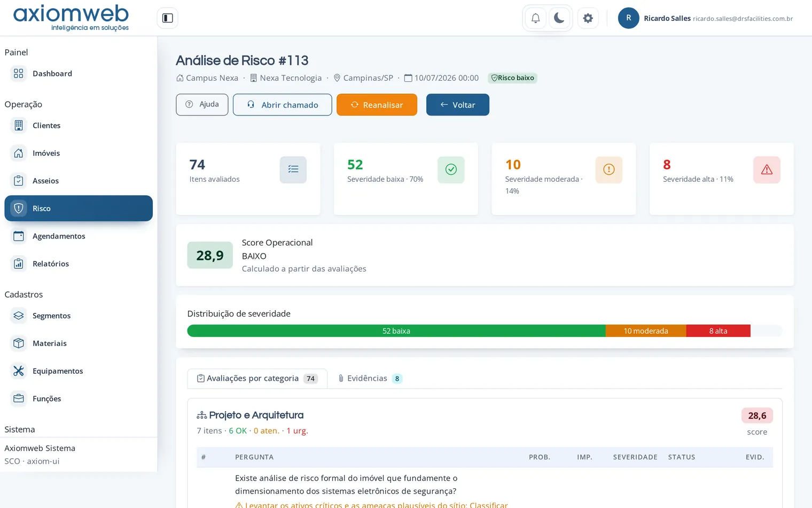812x508 pixels.
Task: Click the date 10/07/2026 00:00
Action: pyautogui.click(x=447, y=78)
